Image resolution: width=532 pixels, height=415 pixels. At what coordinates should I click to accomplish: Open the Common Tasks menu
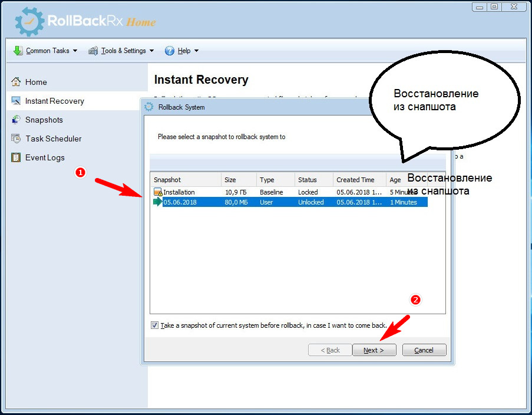(45, 51)
